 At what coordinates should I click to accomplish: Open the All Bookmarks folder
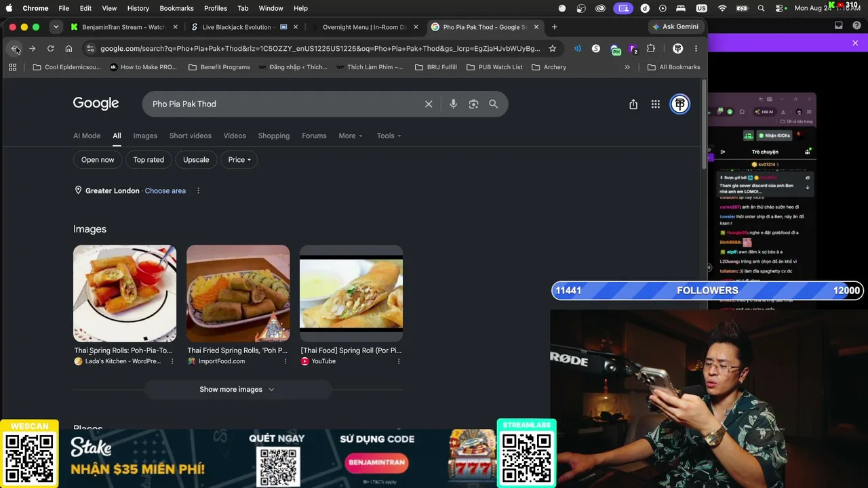(673, 67)
